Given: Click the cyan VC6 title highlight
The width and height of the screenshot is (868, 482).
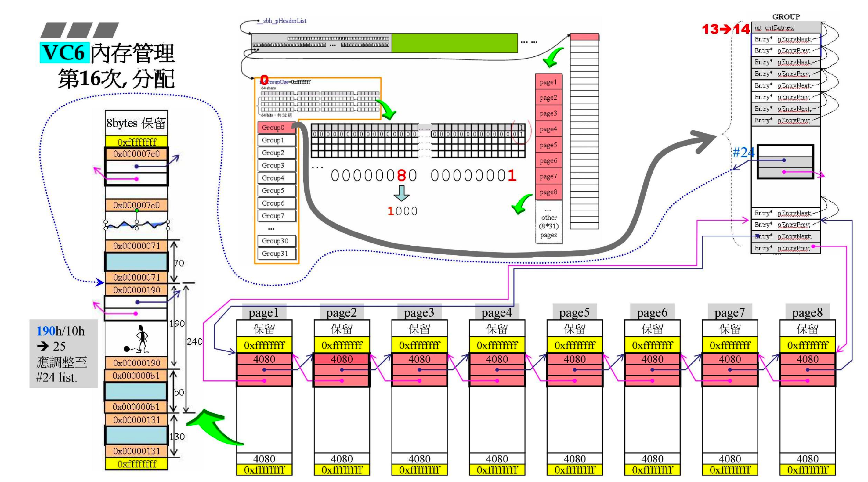Looking at the screenshot, I should tap(64, 53).
